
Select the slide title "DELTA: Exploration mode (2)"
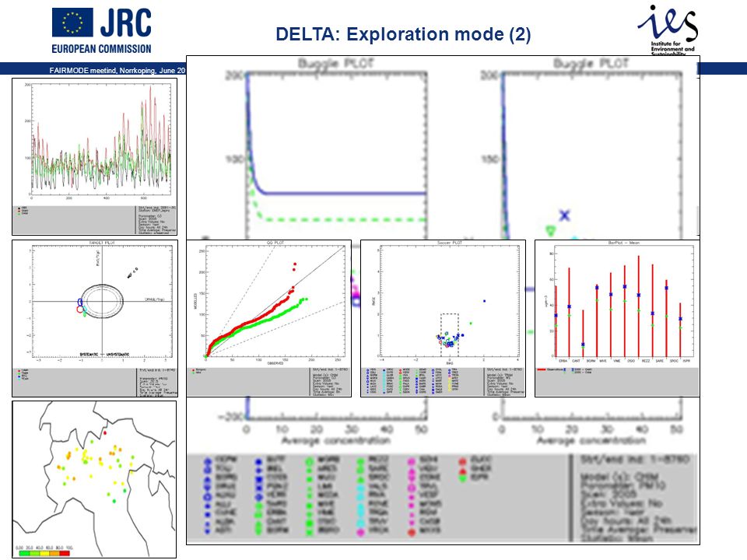[403, 34]
